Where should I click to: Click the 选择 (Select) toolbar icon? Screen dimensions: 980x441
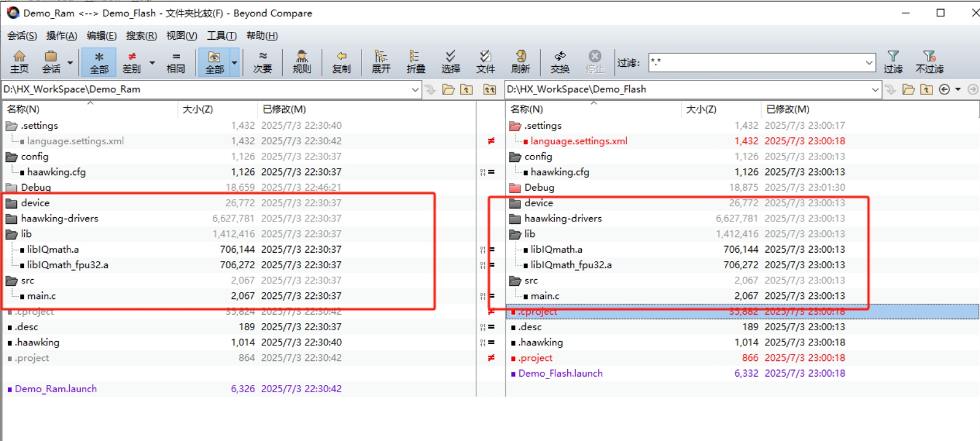click(450, 62)
